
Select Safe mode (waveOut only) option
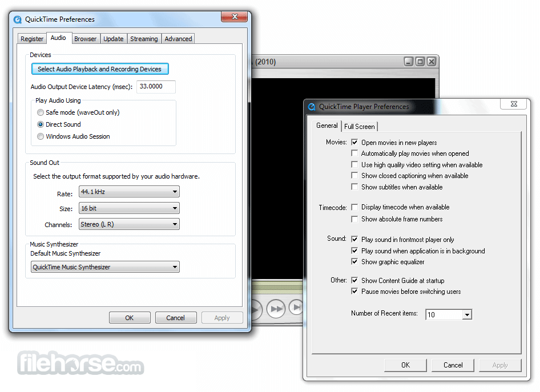[x=41, y=112]
